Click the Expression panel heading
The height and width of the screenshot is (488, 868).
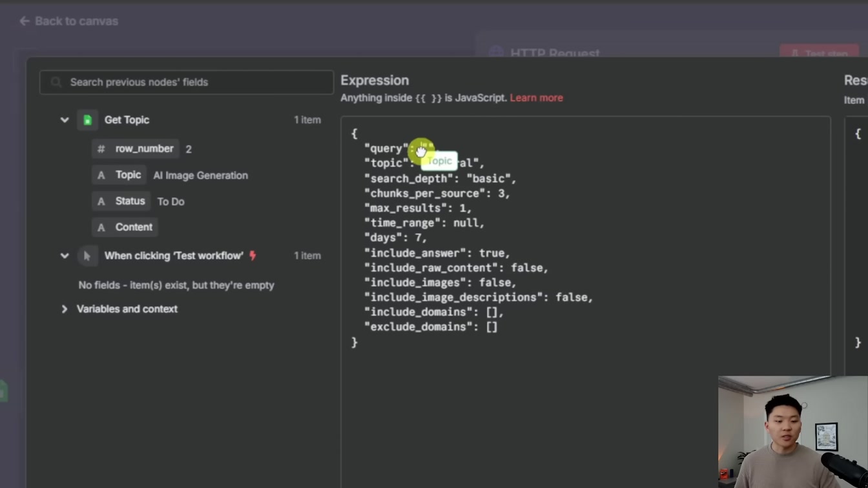coord(375,81)
